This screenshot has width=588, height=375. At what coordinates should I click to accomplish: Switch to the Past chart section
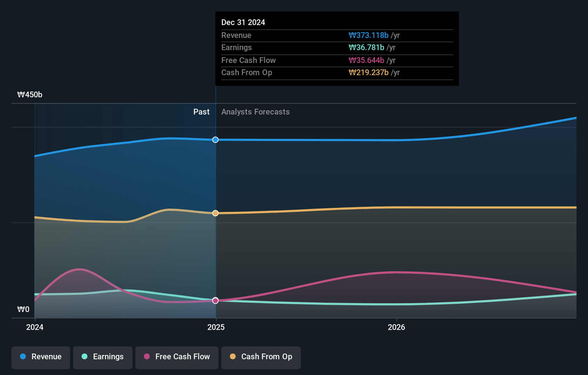tap(201, 112)
